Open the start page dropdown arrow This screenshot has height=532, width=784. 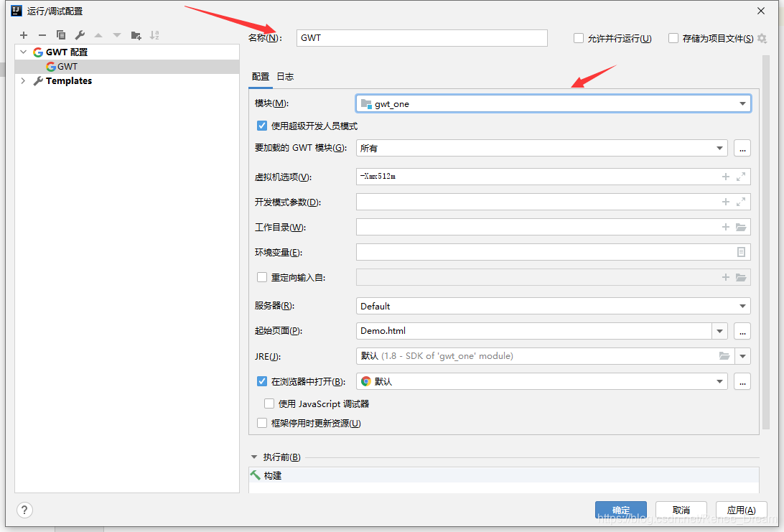719,331
